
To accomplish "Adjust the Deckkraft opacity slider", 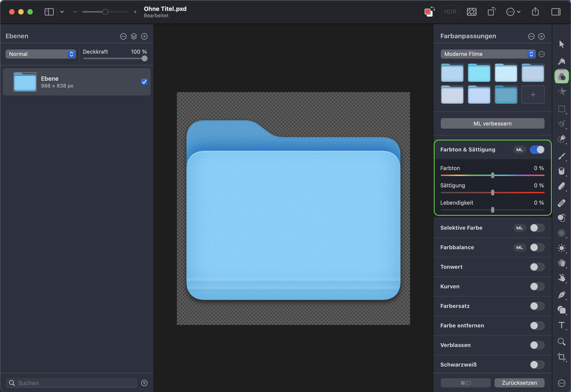I will pos(145,58).
